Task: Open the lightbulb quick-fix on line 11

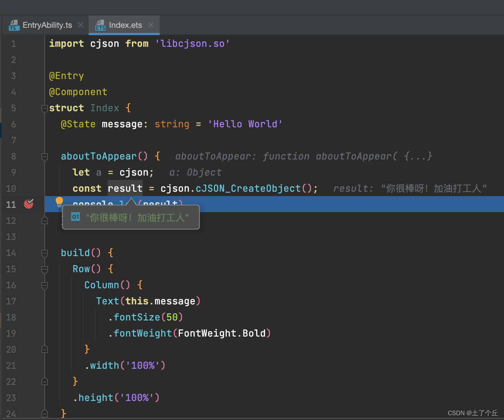Action: (59, 202)
